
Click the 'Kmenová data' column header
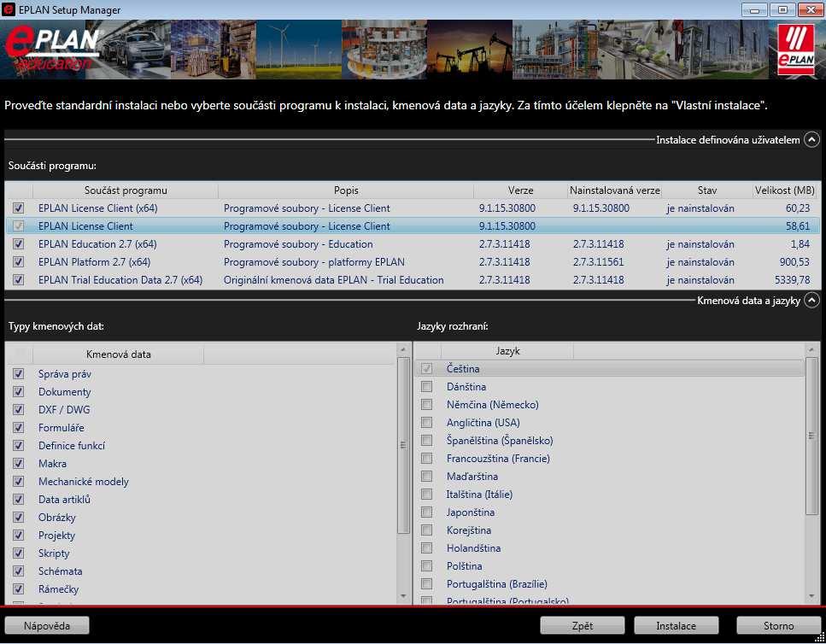click(x=119, y=354)
